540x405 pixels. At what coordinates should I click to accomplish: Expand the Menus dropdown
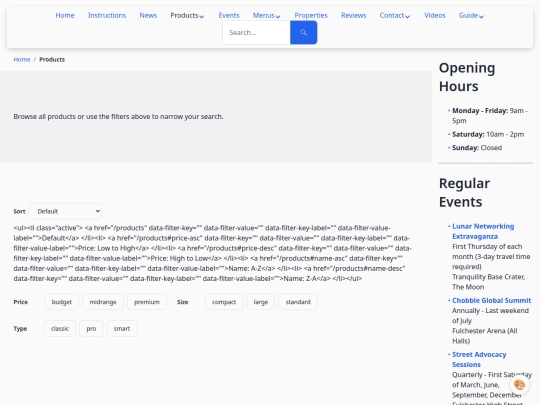coord(267,15)
